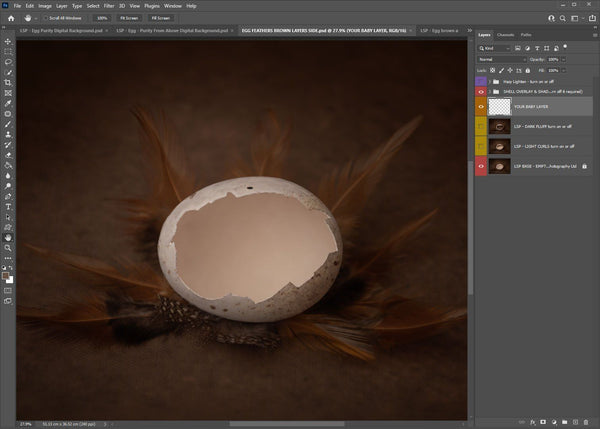Click the Fill Screen button
Image resolution: width=600 pixels, height=429 pixels.
160,18
